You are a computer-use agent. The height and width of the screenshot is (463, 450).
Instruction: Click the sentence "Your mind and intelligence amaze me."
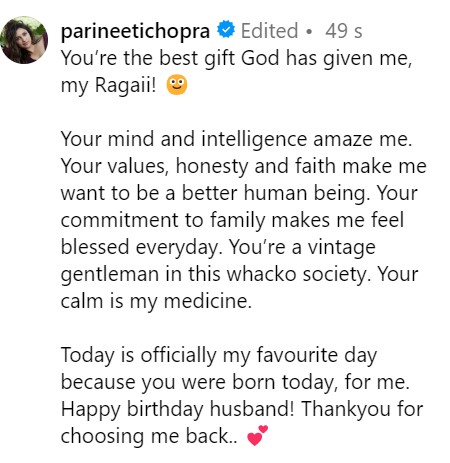pyautogui.click(x=236, y=139)
